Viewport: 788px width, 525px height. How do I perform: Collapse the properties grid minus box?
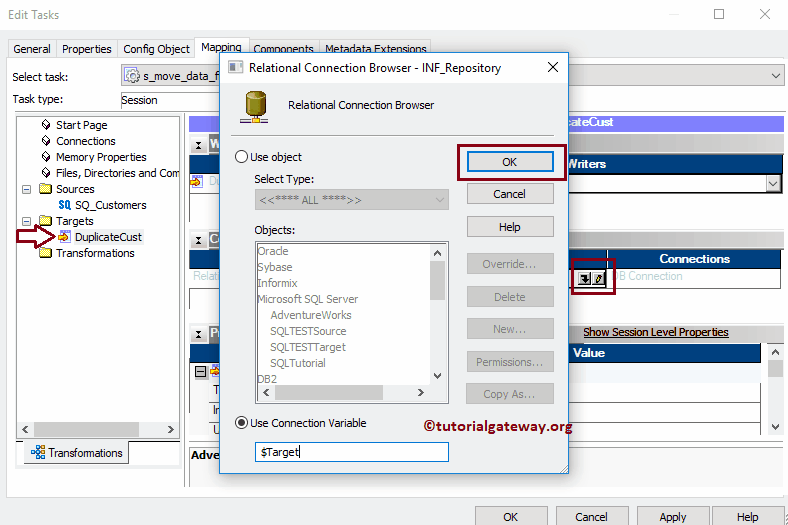pyautogui.click(x=201, y=372)
